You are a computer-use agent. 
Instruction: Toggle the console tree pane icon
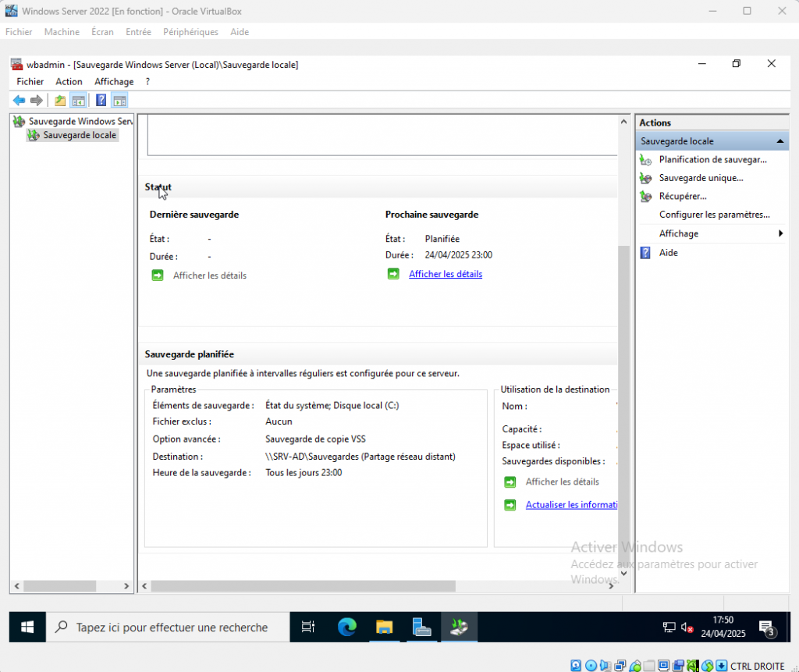pyautogui.click(x=78, y=100)
